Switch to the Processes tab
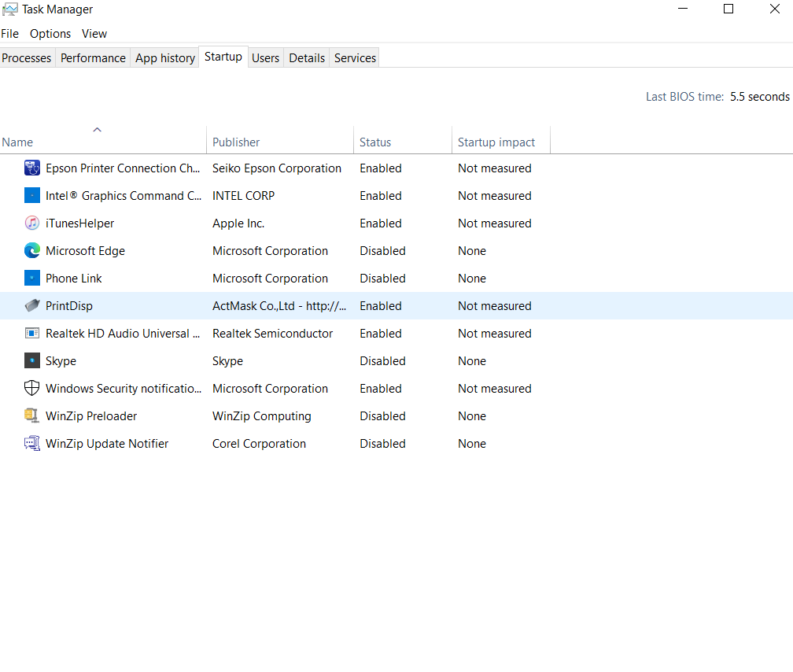 click(26, 58)
